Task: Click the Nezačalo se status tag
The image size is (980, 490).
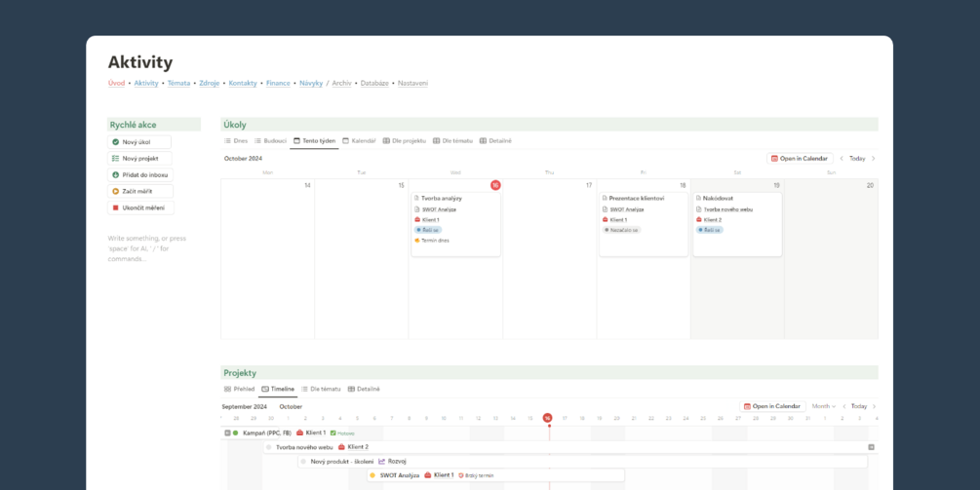Action: pyautogui.click(x=622, y=230)
